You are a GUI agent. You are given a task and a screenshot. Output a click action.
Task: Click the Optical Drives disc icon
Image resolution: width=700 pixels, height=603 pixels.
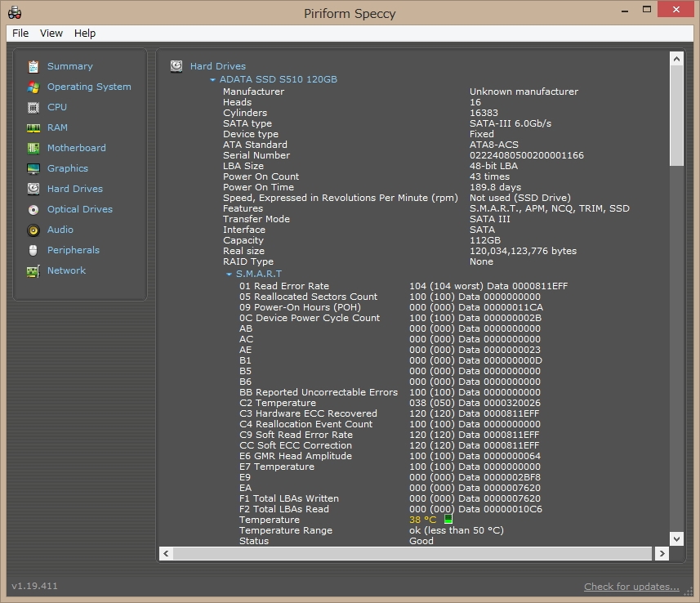(33, 209)
